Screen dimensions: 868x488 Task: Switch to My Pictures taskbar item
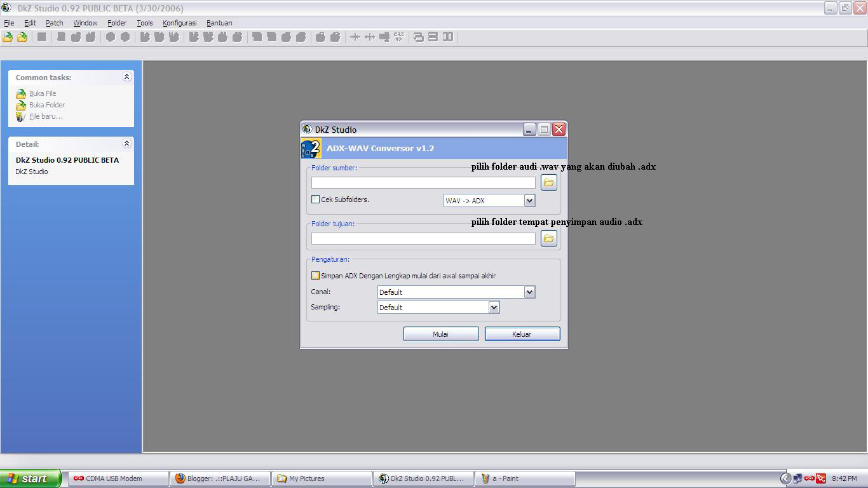(322, 478)
